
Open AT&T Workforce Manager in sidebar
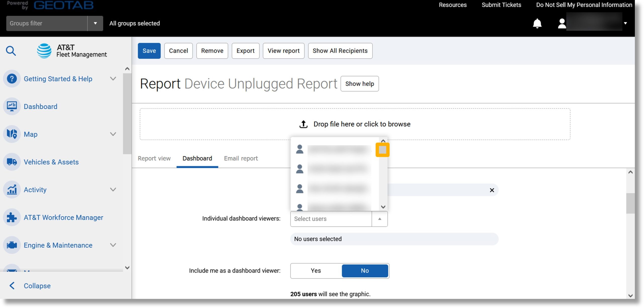tap(63, 217)
